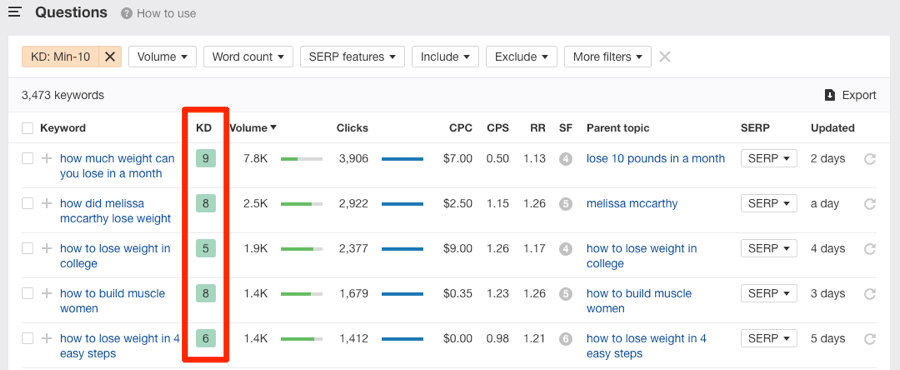
Task: Open 'lose 10 pounds in a month' parent topic
Action: click(655, 158)
